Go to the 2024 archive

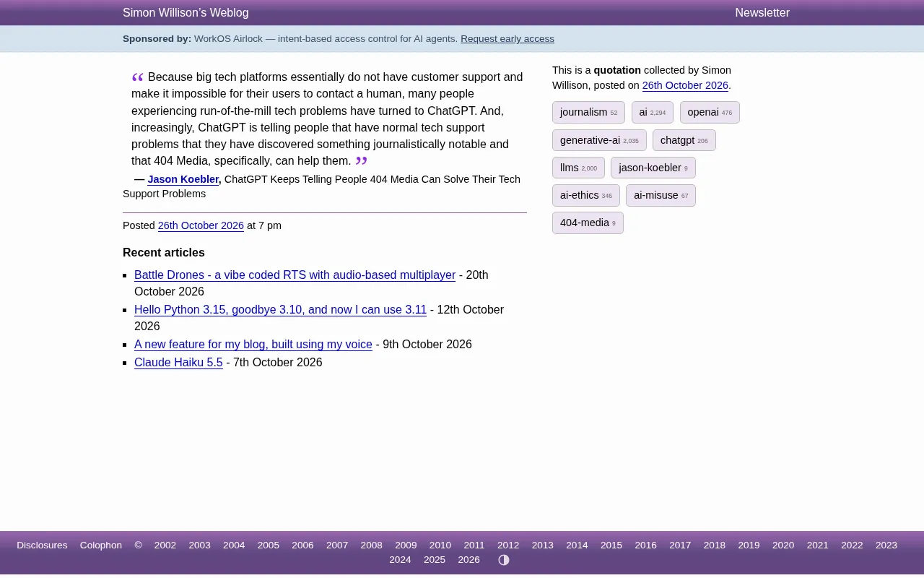point(400,560)
